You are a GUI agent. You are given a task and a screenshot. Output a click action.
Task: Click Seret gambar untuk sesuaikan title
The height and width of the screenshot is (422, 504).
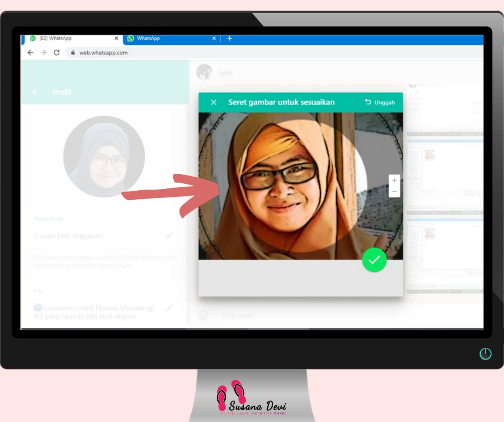coord(282,102)
